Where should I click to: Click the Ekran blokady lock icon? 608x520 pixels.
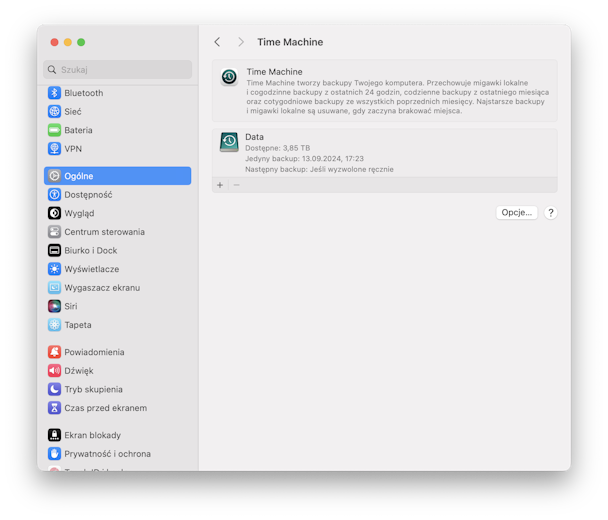point(54,435)
